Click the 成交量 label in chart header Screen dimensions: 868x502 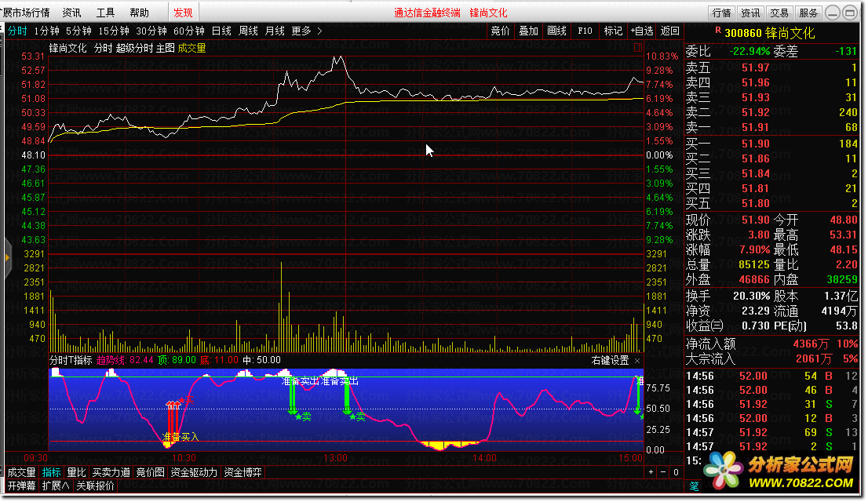pyautogui.click(x=191, y=48)
